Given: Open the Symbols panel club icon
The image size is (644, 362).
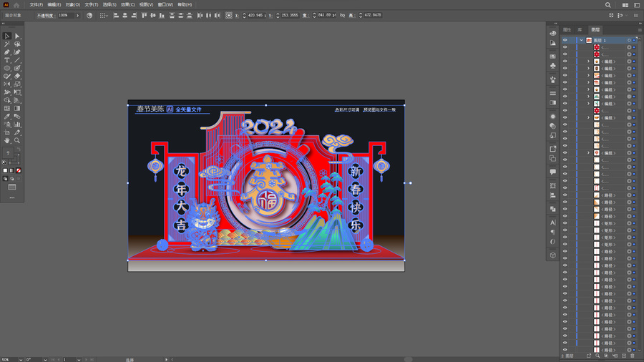Looking at the screenshot, I should 553,66.
